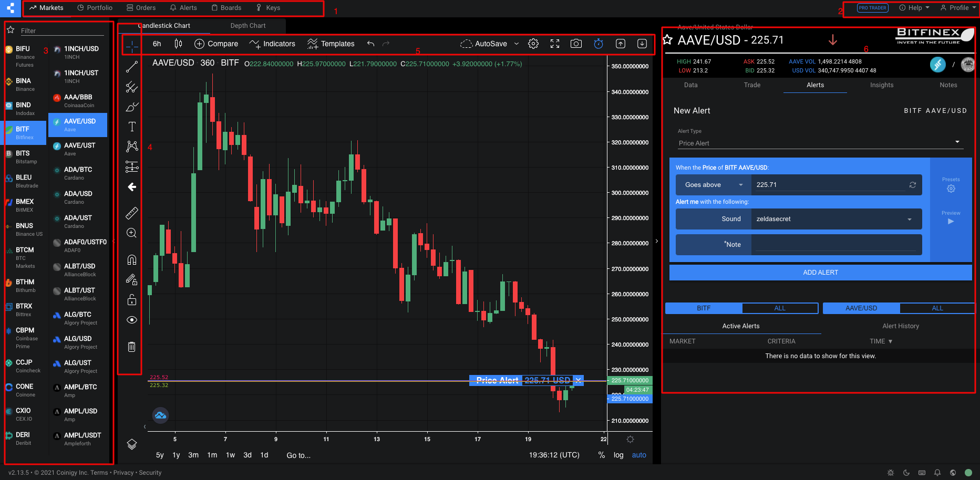The image size is (980, 480).
Task: Toggle percent scale on chart
Action: coord(602,455)
